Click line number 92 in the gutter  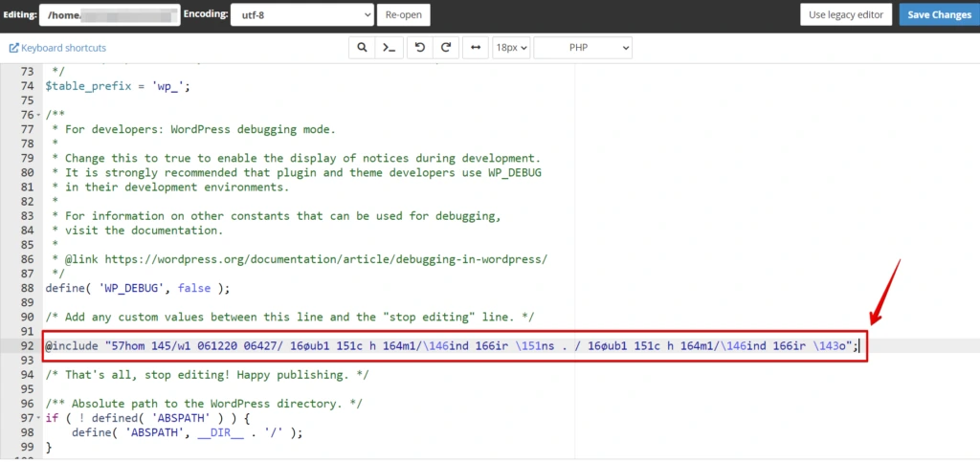click(x=26, y=345)
